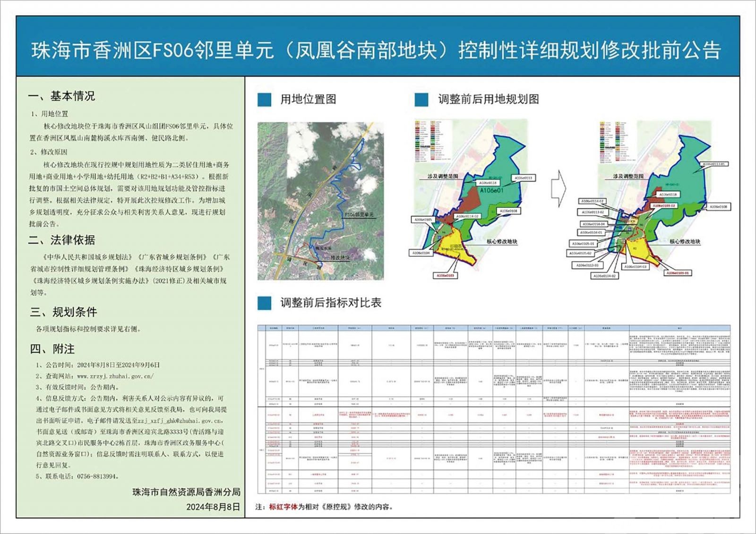Click the subheading 1、用地位置

(50, 114)
